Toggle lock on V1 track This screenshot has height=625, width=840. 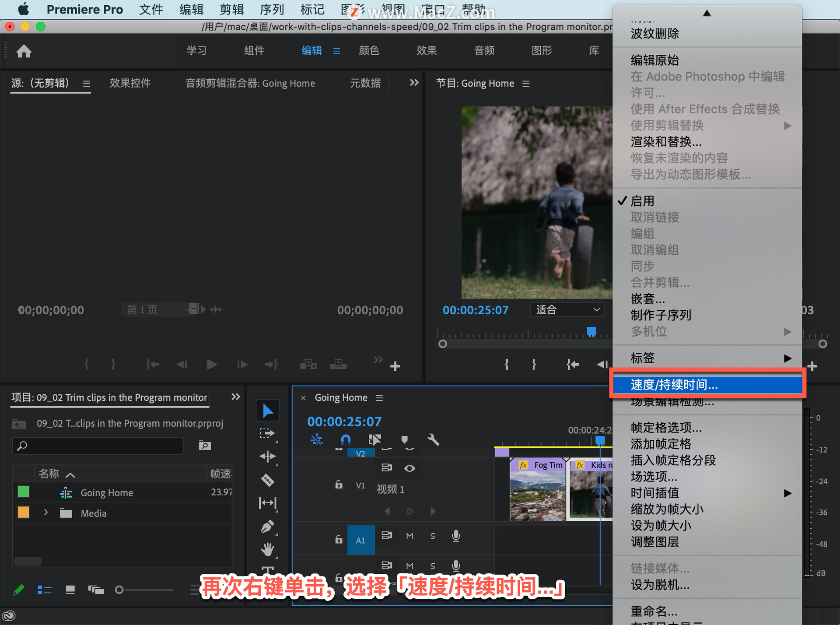(x=339, y=485)
